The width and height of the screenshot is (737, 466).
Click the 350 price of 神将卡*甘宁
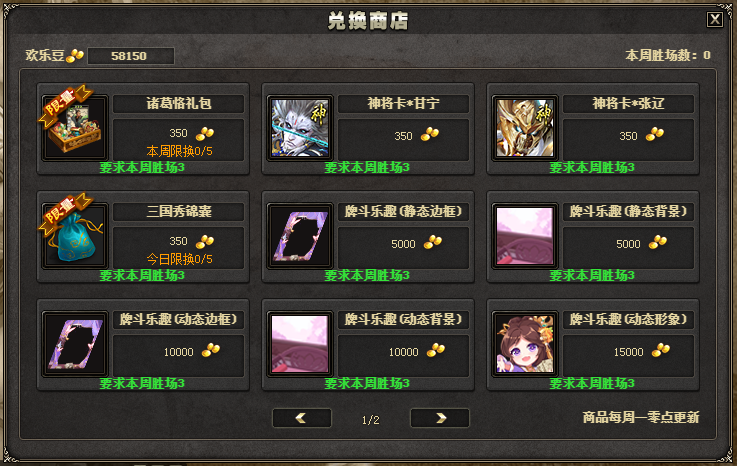click(403, 136)
